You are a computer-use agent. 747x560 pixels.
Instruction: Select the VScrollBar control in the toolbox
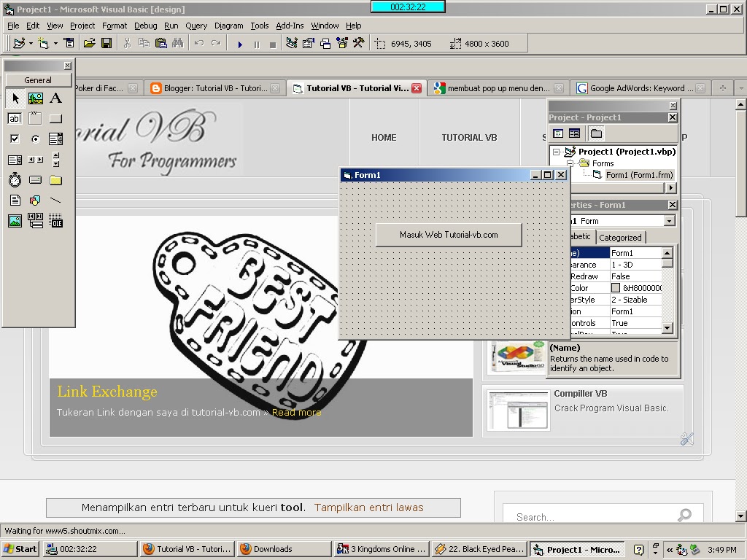(55, 159)
